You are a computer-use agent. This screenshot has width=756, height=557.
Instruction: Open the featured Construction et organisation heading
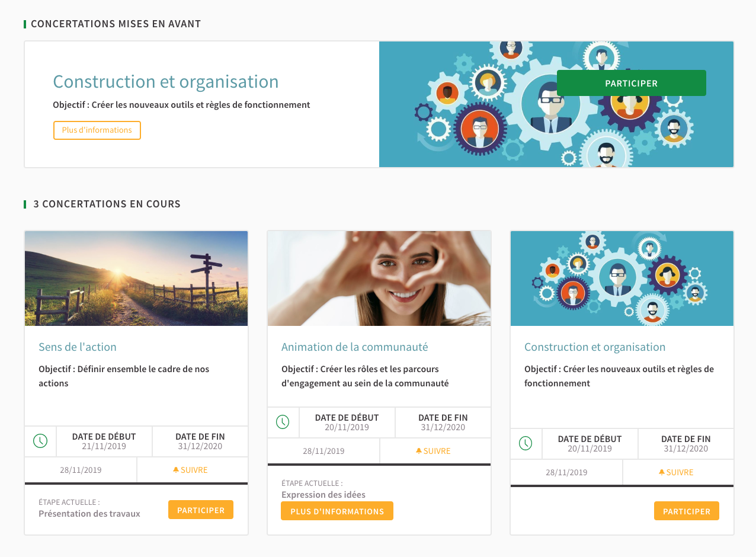166,82
